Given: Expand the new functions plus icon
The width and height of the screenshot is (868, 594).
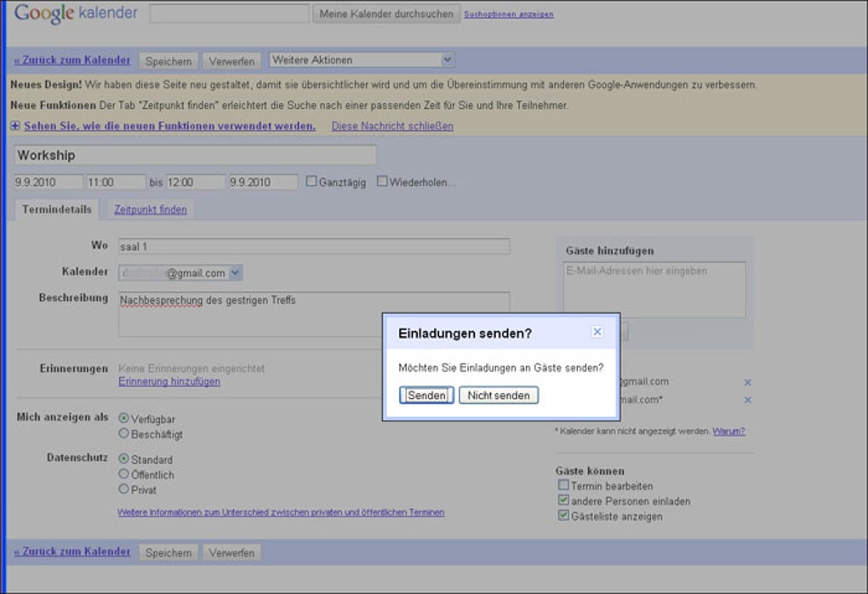Looking at the screenshot, I should (15, 126).
